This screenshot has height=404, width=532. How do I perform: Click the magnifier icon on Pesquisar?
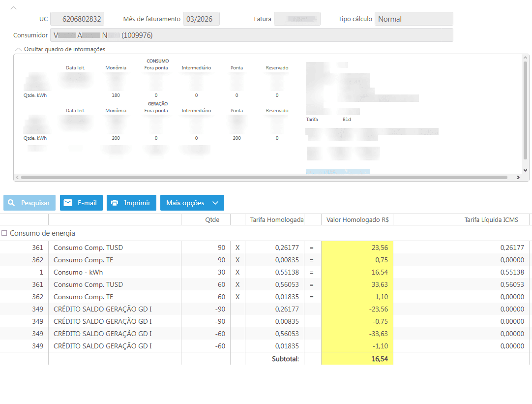click(12, 203)
